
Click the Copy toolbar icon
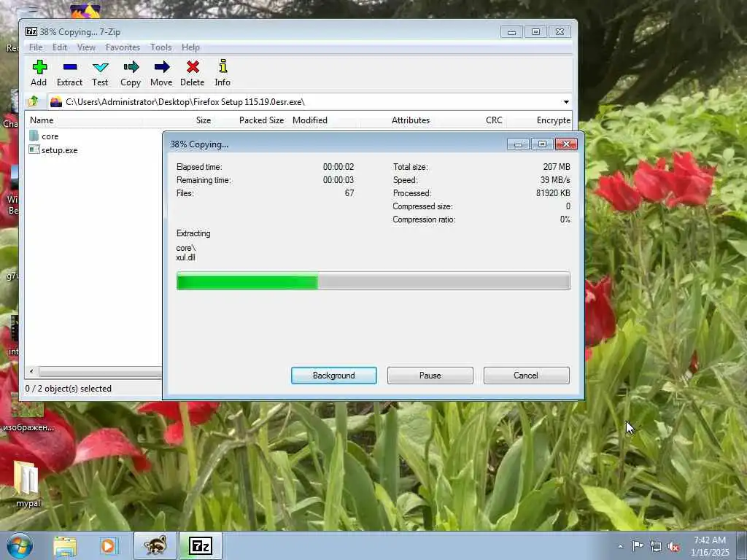click(131, 67)
